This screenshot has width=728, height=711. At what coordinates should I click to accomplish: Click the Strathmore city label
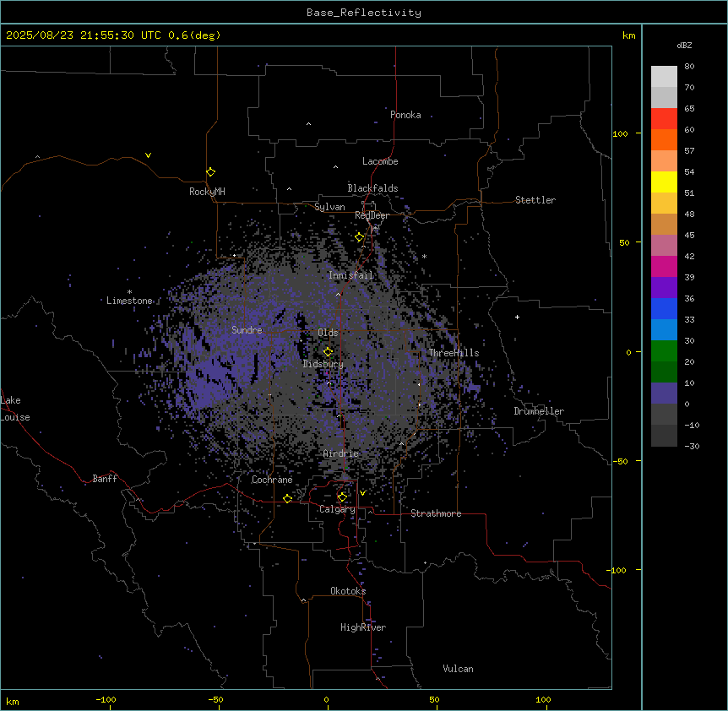click(436, 513)
